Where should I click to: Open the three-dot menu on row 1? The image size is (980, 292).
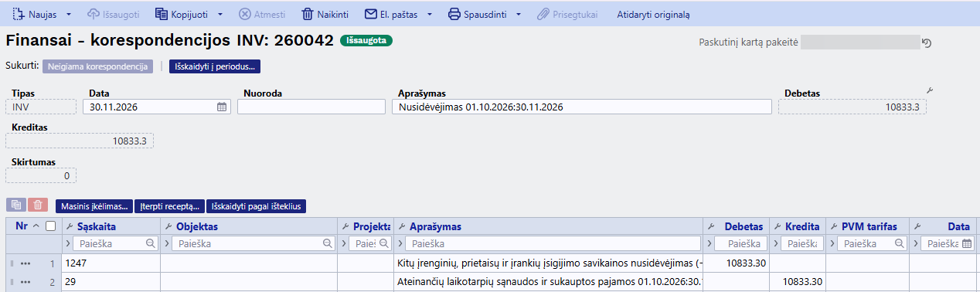[x=26, y=264]
